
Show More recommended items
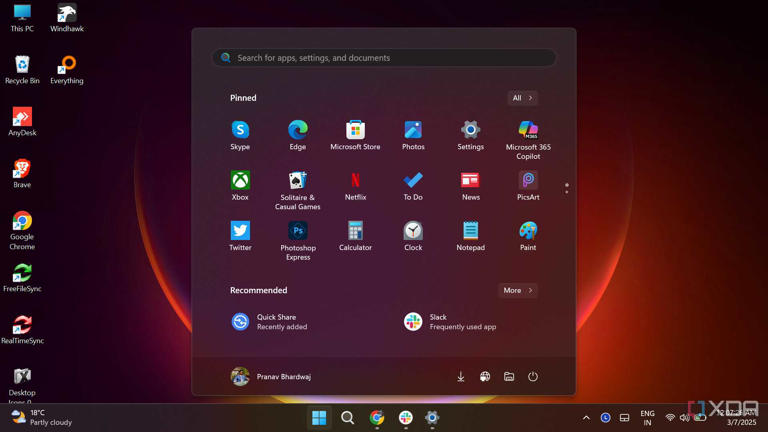click(x=518, y=290)
